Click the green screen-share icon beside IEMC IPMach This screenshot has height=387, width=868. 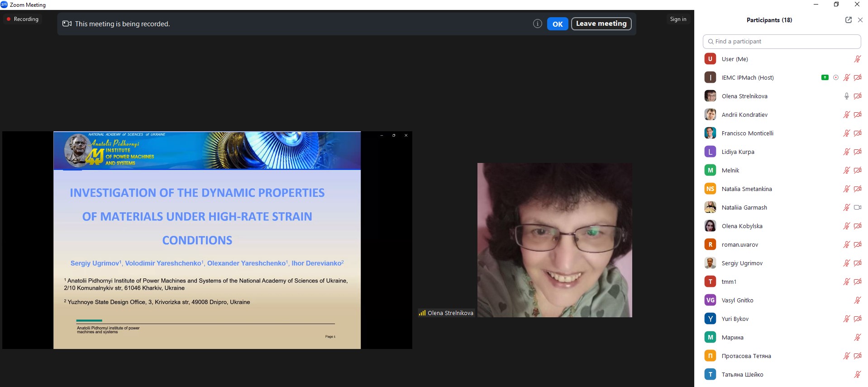[825, 77]
